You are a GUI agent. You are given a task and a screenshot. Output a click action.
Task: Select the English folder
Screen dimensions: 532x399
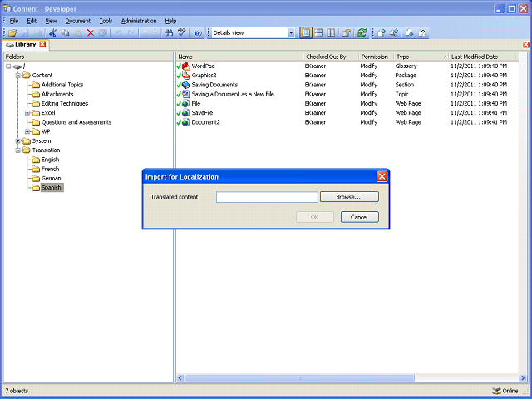(x=50, y=160)
